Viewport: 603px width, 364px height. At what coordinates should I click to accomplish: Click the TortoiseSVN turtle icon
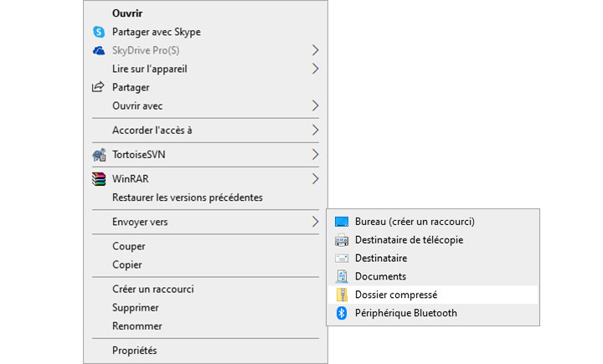98,155
